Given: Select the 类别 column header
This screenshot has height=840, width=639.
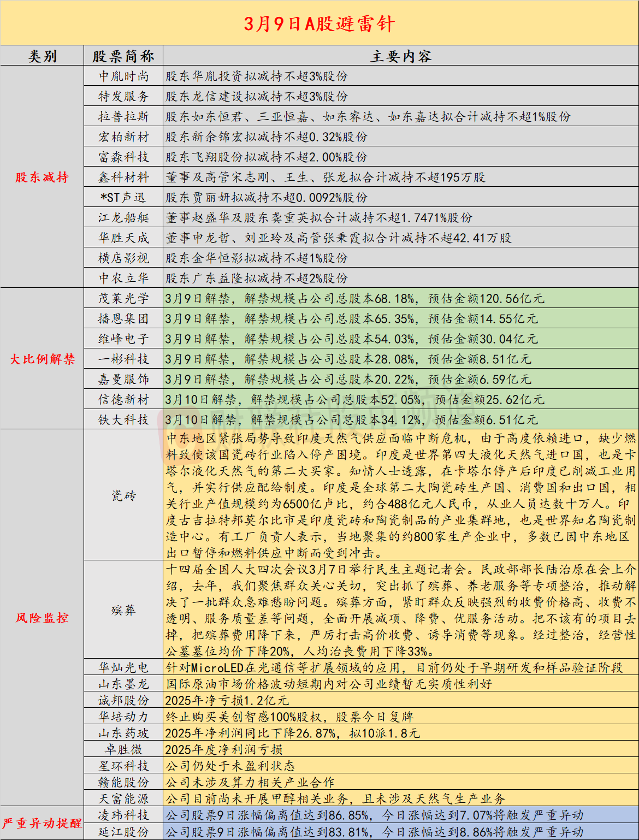Looking at the screenshot, I should point(43,56).
